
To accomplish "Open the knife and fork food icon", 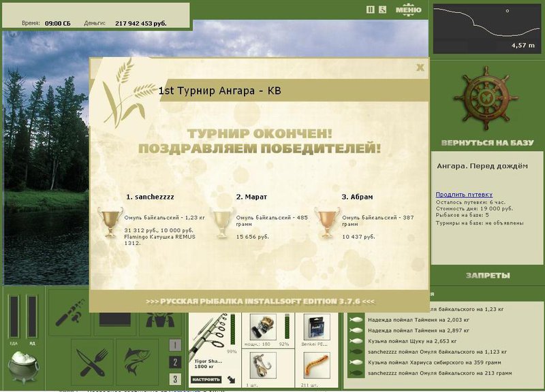I will 92,363.
